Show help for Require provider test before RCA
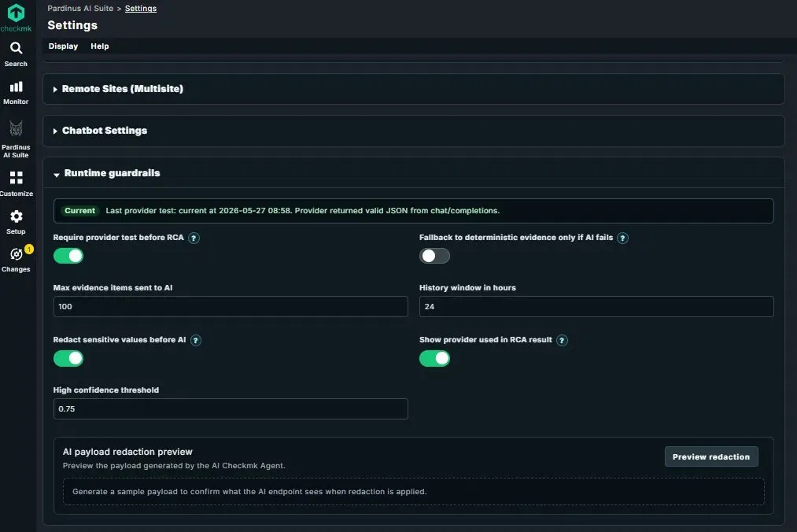The width and height of the screenshot is (797, 532). [x=194, y=238]
